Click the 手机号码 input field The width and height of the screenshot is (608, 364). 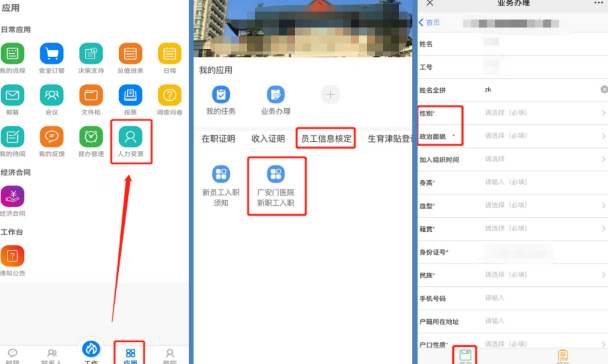[x=511, y=298]
